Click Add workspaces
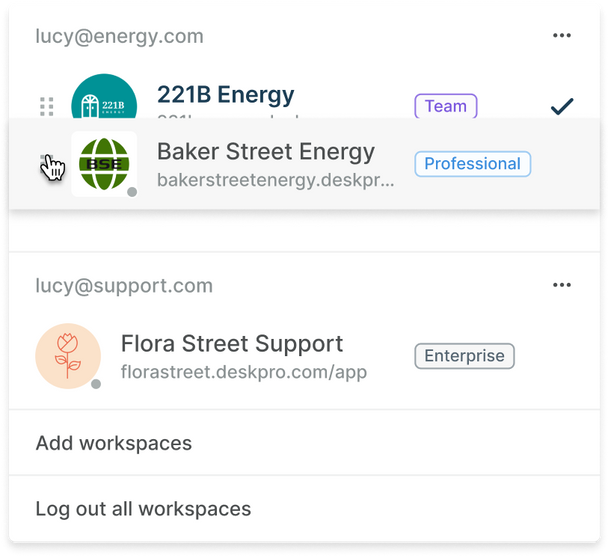The width and height of the screenshot is (608, 556). pos(114,443)
